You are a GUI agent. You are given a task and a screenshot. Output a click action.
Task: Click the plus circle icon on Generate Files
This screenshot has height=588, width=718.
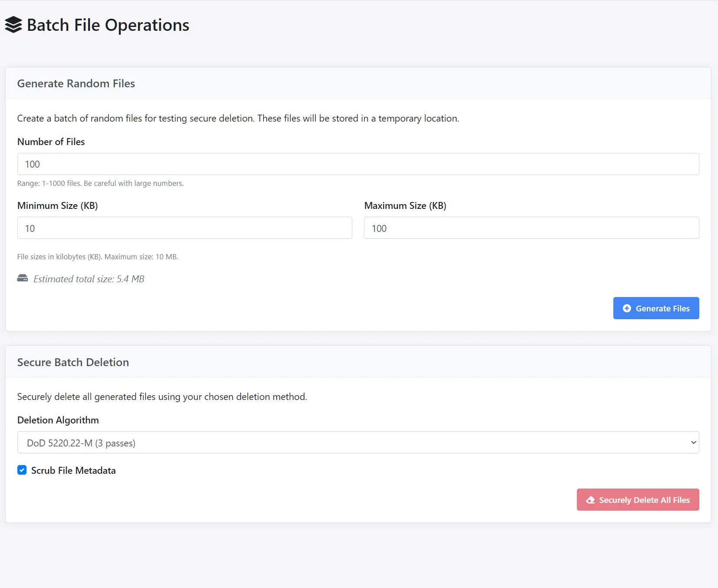coord(626,308)
